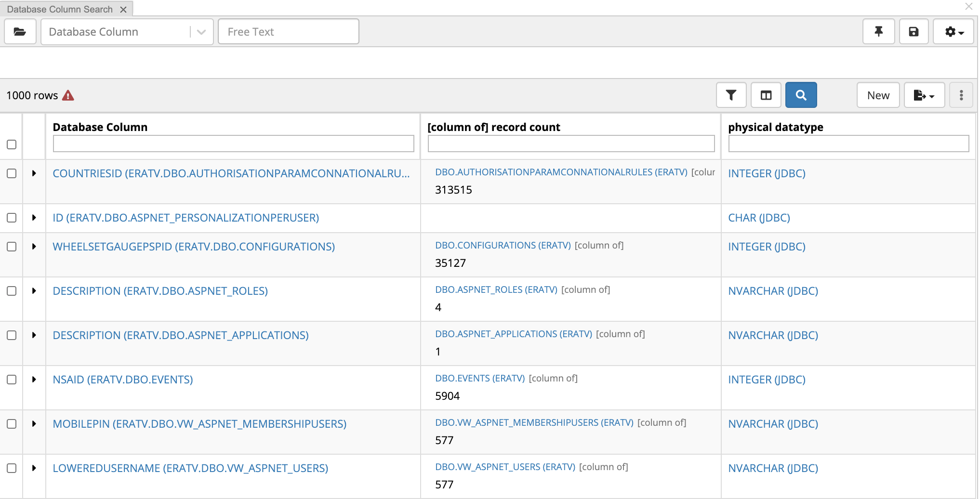Save the search with the floppy disk icon

[914, 32]
